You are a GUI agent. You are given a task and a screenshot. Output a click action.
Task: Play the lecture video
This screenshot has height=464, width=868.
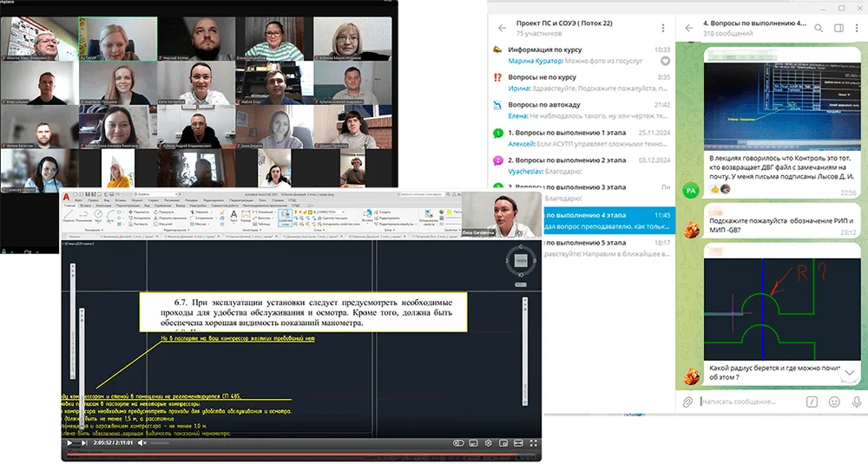click(69, 443)
